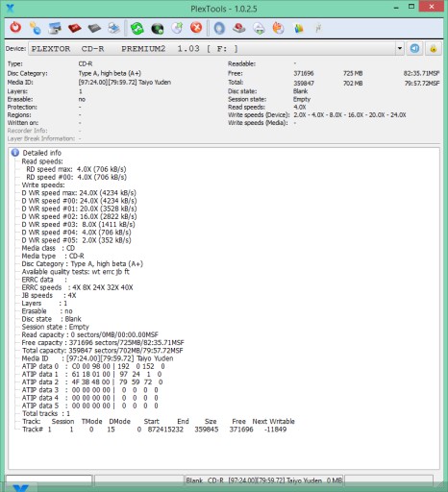Viewport: 448px width, 492px height.
Task: Click the PlexTools X logo in title bar
Action: pyautogui.click(x=11, y=9)
